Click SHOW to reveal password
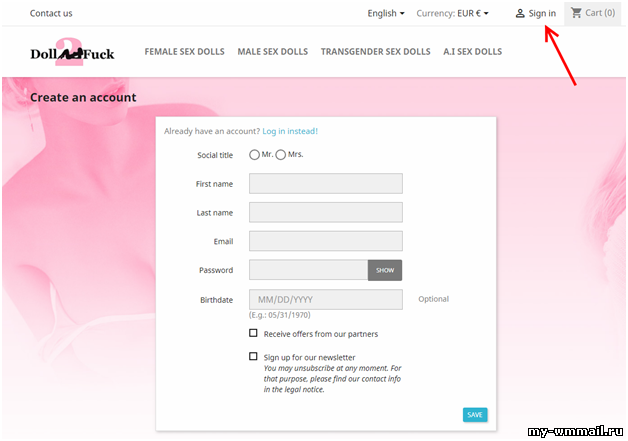The height and width of the screenshot is (441, 628). (385, 270)
